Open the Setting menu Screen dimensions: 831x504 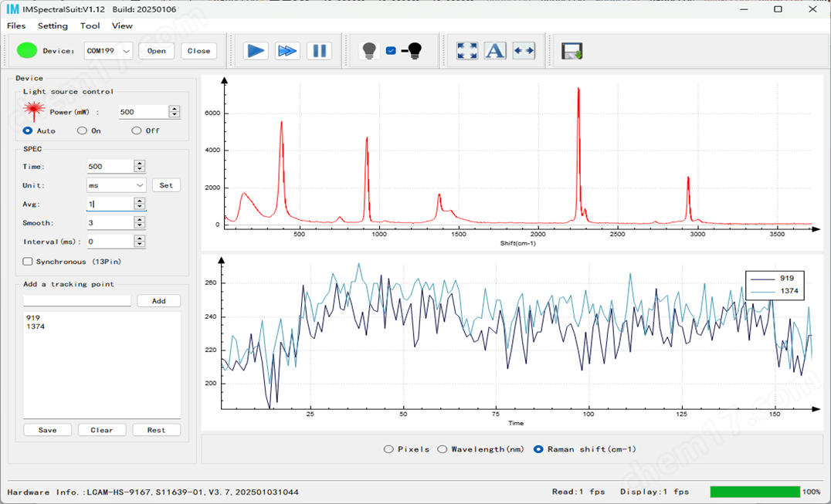[53, 25]
